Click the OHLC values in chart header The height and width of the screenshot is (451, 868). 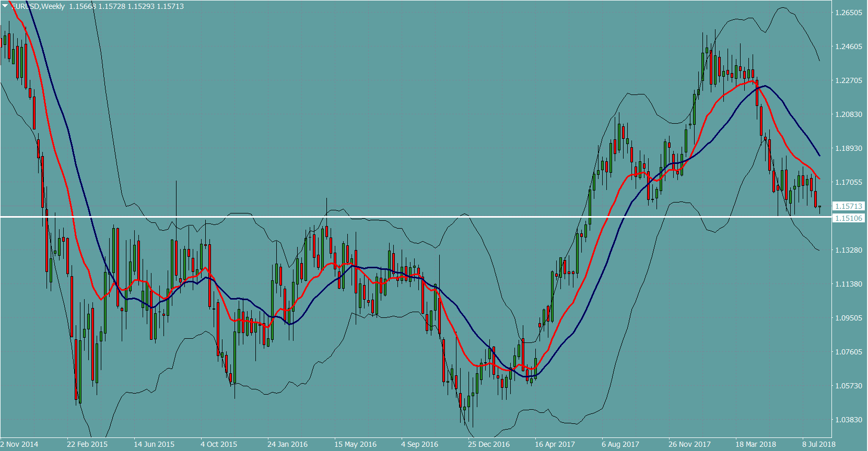pos(126,6)
